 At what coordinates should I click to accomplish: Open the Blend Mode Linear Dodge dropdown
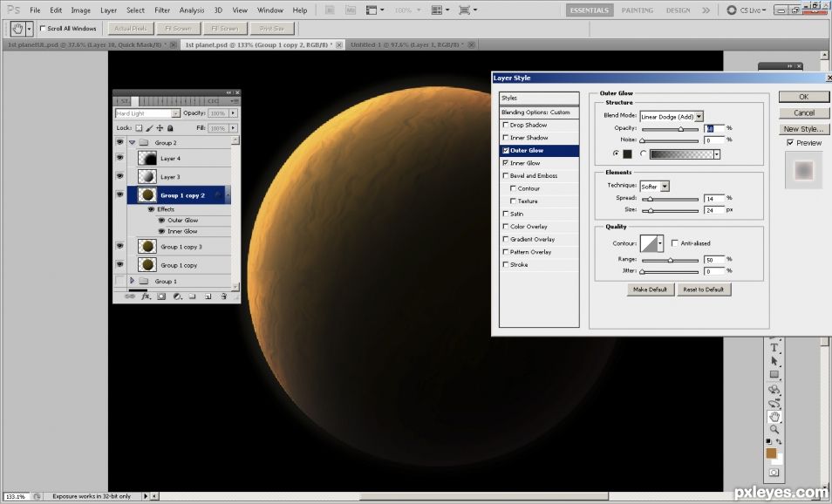(699, 116)
